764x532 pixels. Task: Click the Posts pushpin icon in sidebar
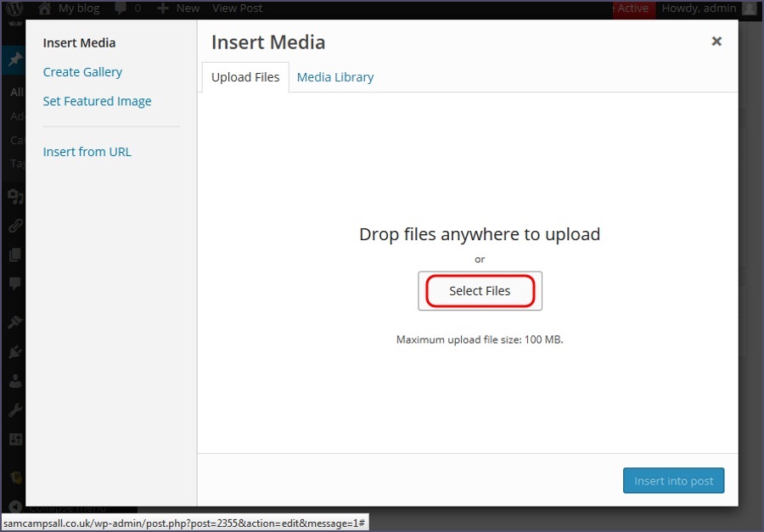[x=14, y=60]
